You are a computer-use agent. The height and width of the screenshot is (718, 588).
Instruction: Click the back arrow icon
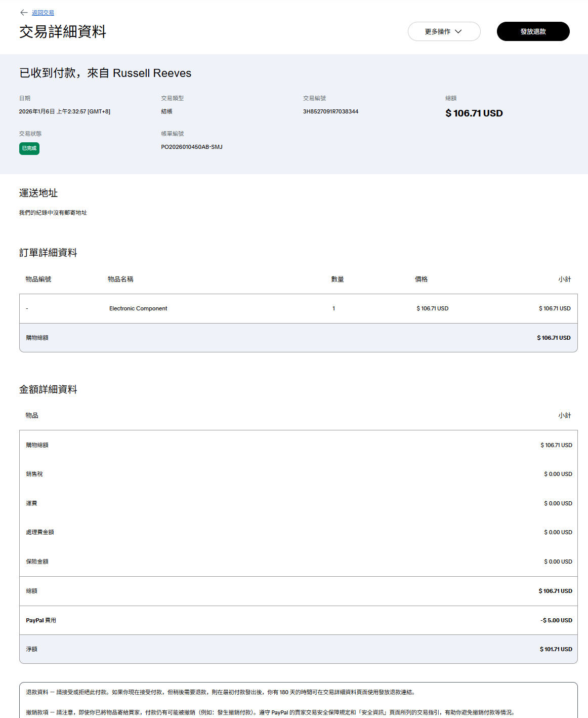click(24, 13)
